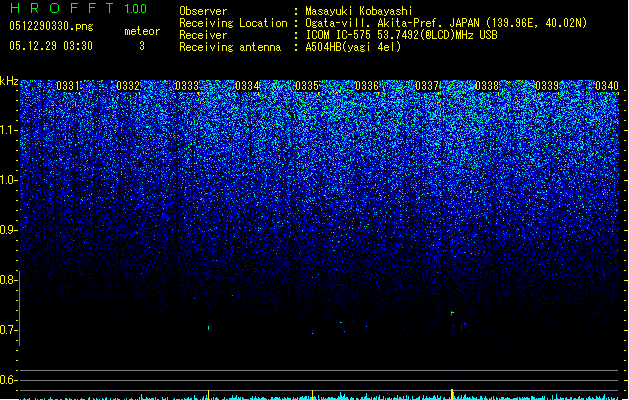Click the Receiving antenna label

pos(230,47)
